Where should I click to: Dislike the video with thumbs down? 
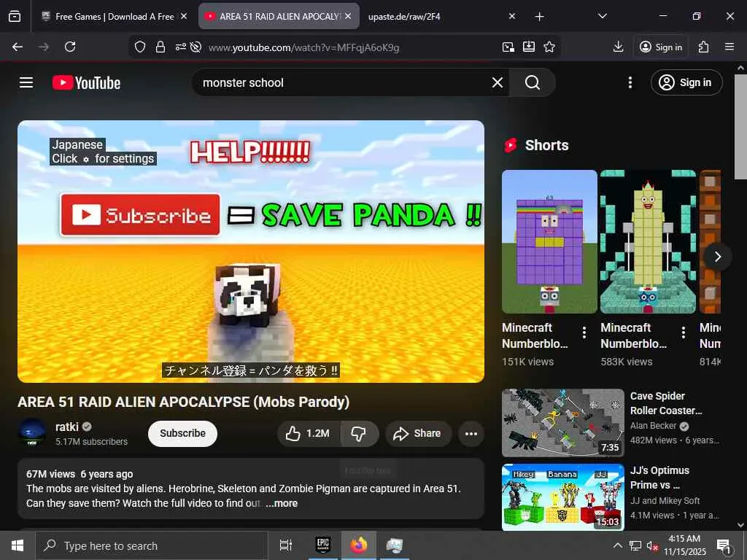click(360, 433)
